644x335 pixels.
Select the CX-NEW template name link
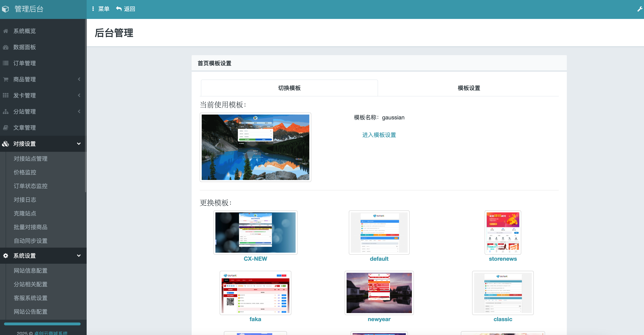point(255,259)
